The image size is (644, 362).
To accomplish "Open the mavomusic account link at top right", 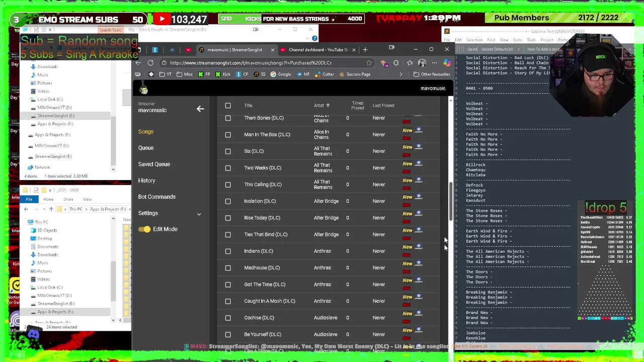I will tap(433, 88).
